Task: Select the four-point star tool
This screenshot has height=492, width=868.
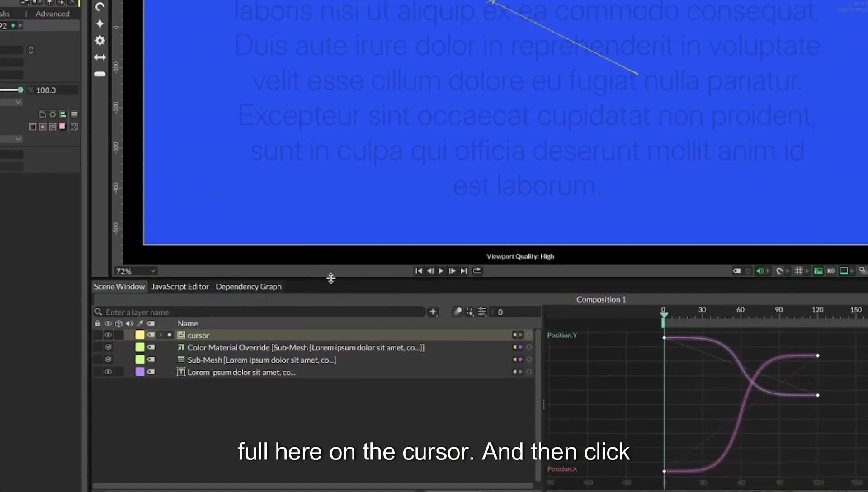Action: click(x=100, y=24)
